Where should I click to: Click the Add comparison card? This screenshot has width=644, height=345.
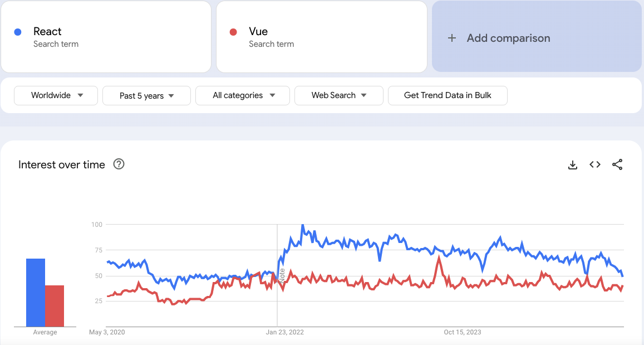point(537,37)
